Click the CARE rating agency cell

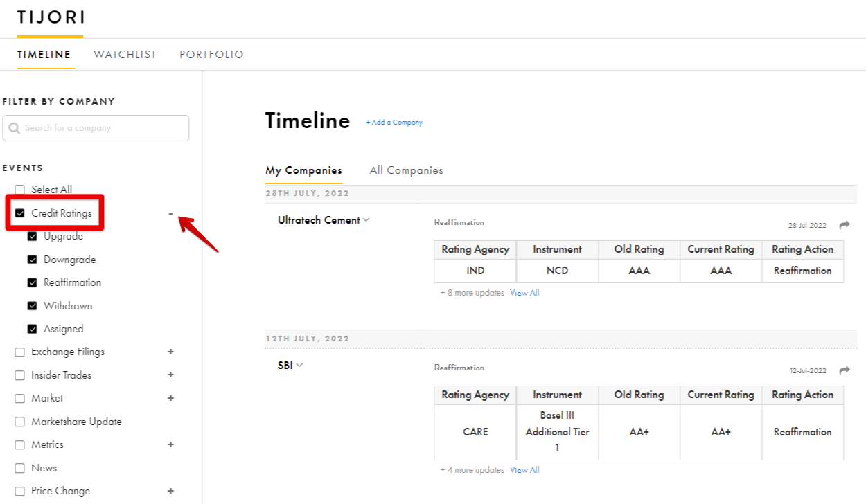coord(475,432)
